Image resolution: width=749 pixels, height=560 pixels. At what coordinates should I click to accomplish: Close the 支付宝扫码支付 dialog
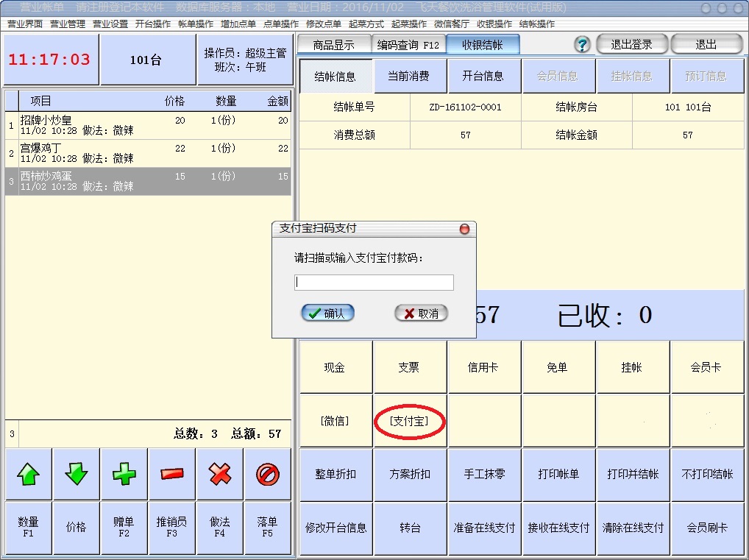pos(464,229)
